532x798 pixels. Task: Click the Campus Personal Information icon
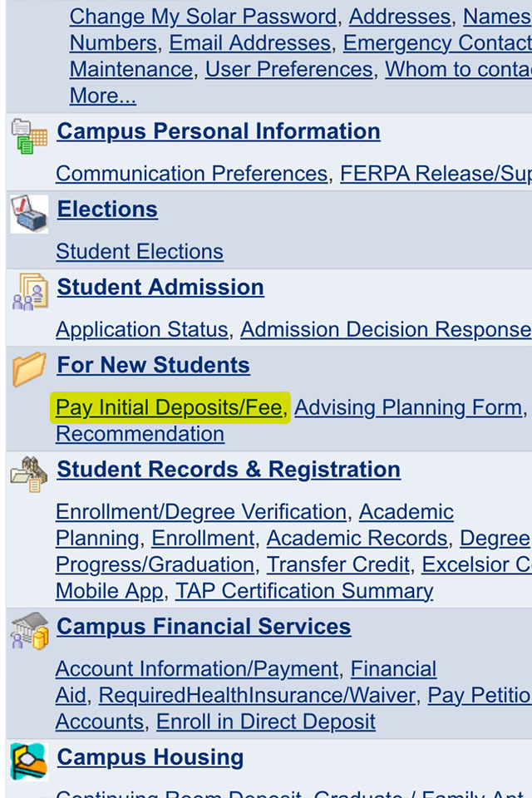coord(29,136)
